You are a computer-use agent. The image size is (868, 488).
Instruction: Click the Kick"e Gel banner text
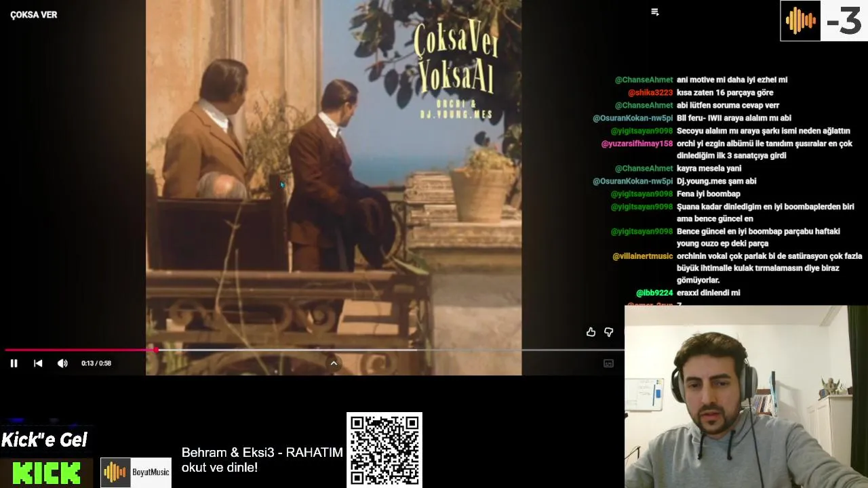click(x=44, y=440)
